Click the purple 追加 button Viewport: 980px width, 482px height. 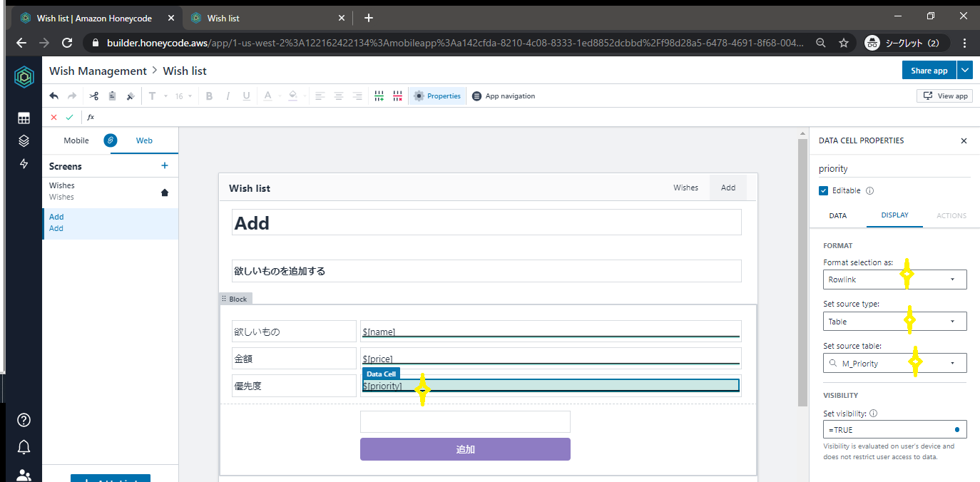465,449
